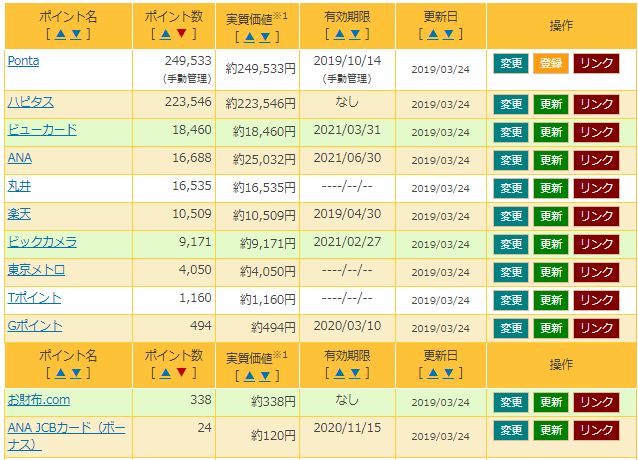Click 変更 button for ハピタス

click(511, 105)
